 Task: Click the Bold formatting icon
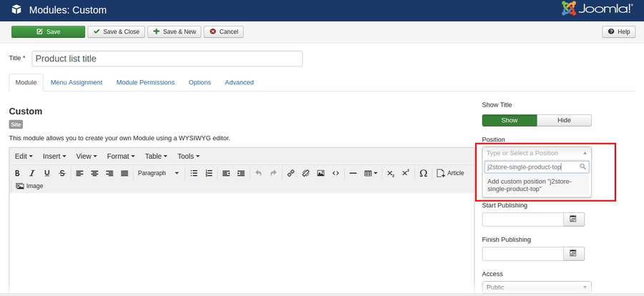(18, 173)
